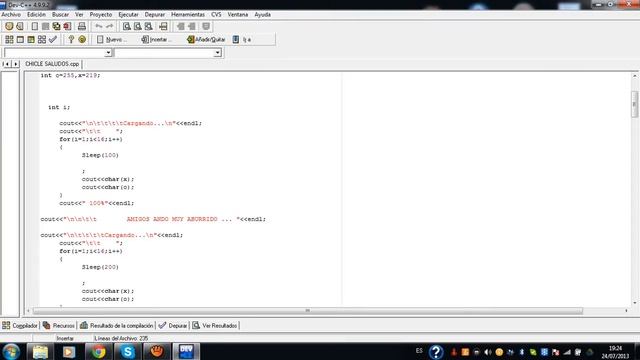Click the Ir a bookmark button
This screenshot has height=360, width=640.
click(x=242, y=39)
